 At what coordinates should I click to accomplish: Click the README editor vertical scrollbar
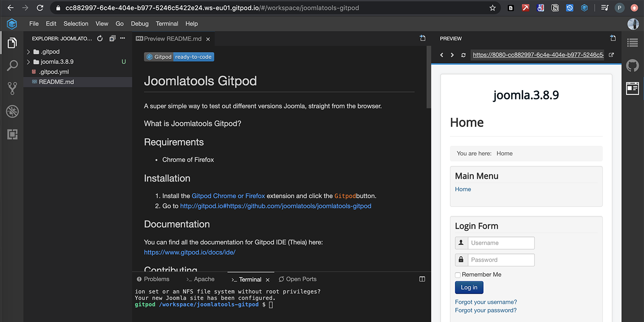click(x=429, y=78)
